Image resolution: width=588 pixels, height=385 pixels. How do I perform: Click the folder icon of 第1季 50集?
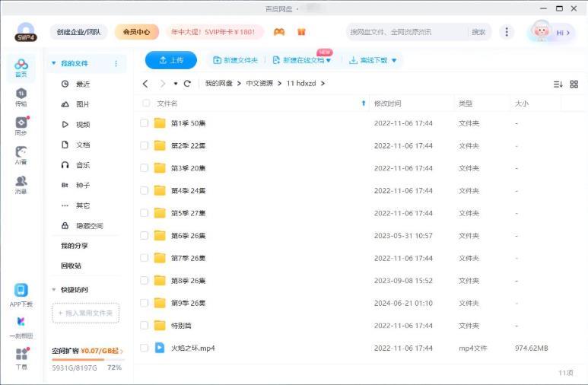160,123
